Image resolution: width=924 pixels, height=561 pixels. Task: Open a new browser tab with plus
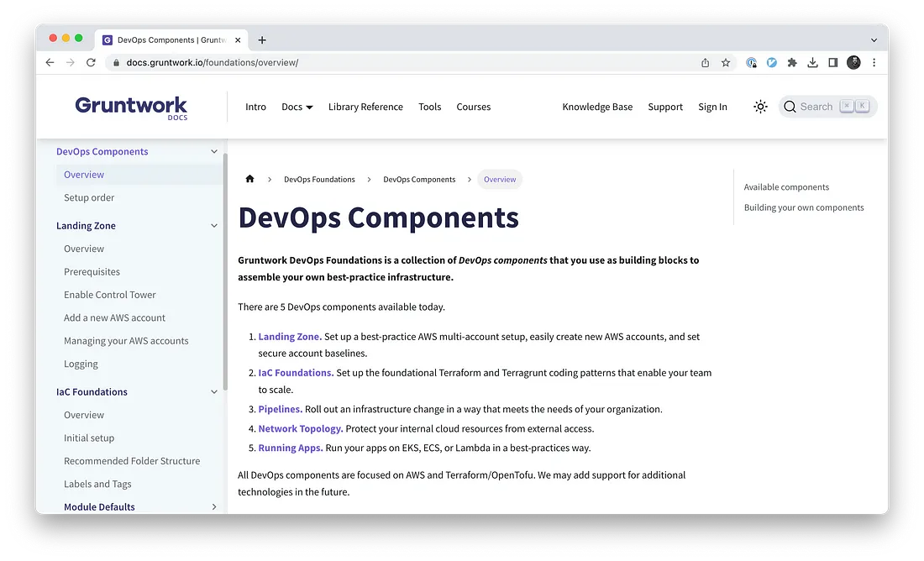pyautogui.click(x=262, y=40)
